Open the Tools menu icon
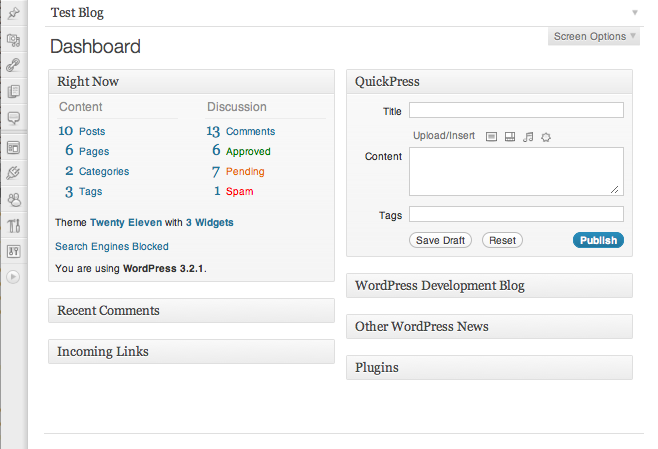Screen dimensions: 658x449 click(x=13, y=226)
